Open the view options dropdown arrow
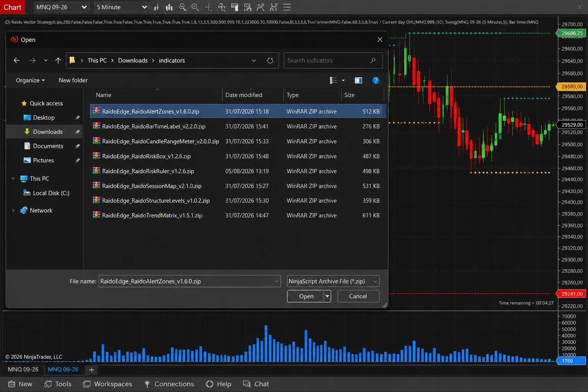Viewport: 588px width, 392px height. pos(343,80)
